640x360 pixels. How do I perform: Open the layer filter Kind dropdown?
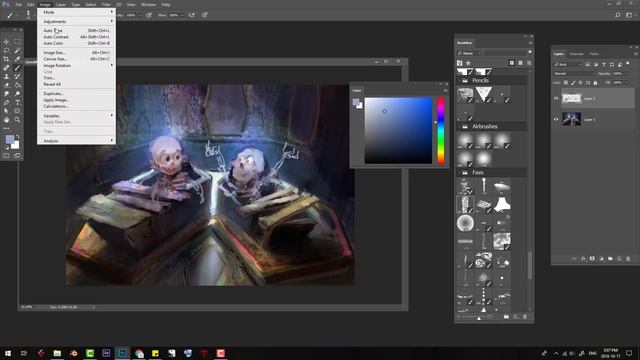(567, 64)
